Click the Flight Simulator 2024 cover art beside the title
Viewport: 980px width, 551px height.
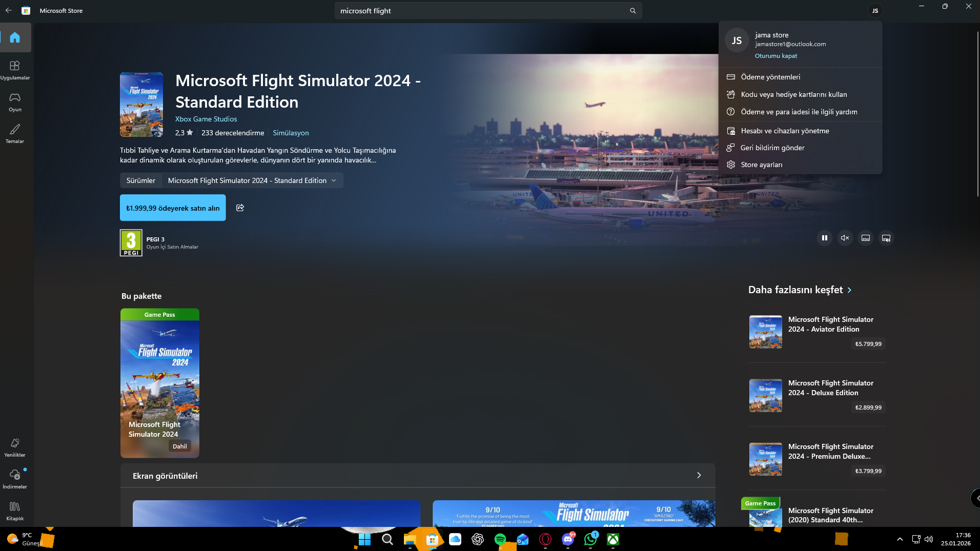[141, 105]
